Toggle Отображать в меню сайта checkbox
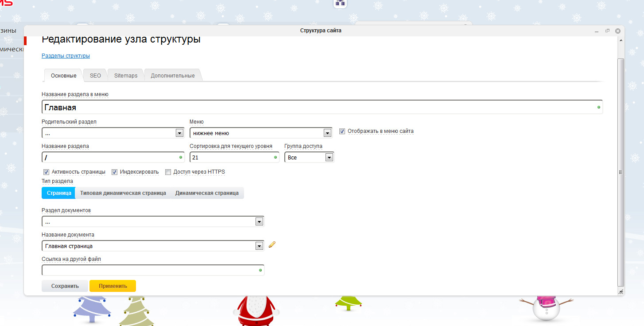The width and height of the screenshot is (644, 326). point(342,131)
